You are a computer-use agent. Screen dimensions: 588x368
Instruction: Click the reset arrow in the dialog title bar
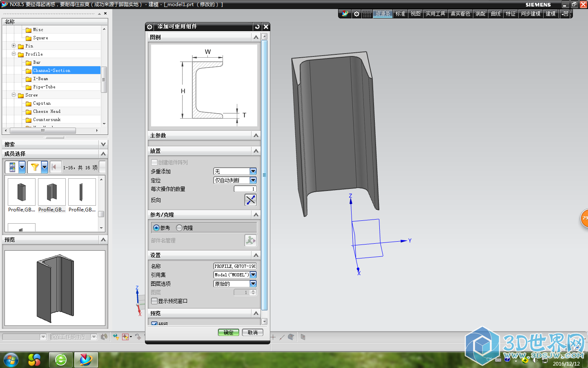coord(257,27)
